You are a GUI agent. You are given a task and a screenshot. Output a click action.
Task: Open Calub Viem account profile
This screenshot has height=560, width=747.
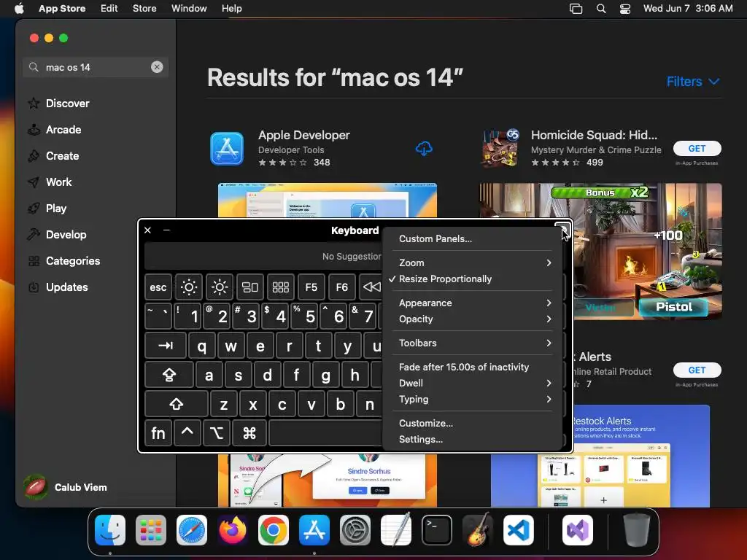(66, 487)
